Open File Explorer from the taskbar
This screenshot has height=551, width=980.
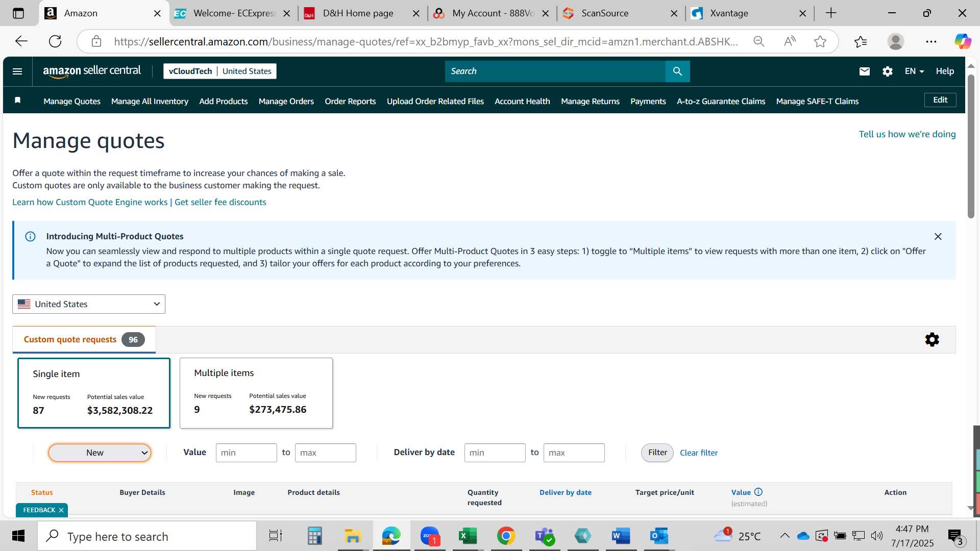[x=352, y=536]
